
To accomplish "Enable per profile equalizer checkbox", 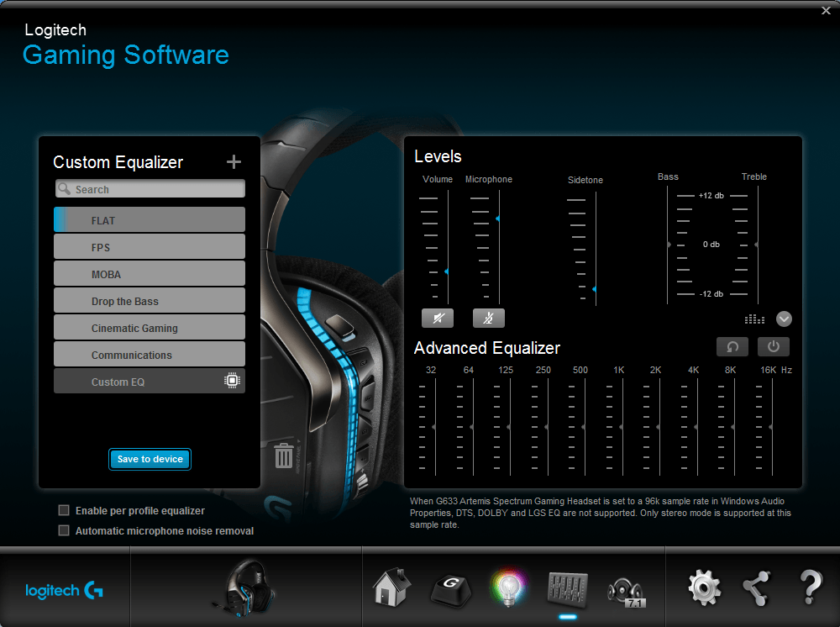I will tap(64, 510).
